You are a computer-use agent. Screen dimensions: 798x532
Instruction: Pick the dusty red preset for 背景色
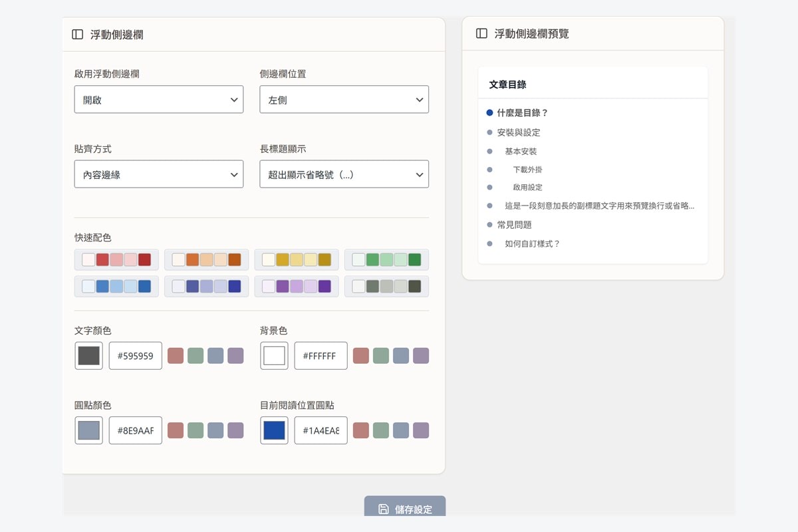[x=361, y=356]
